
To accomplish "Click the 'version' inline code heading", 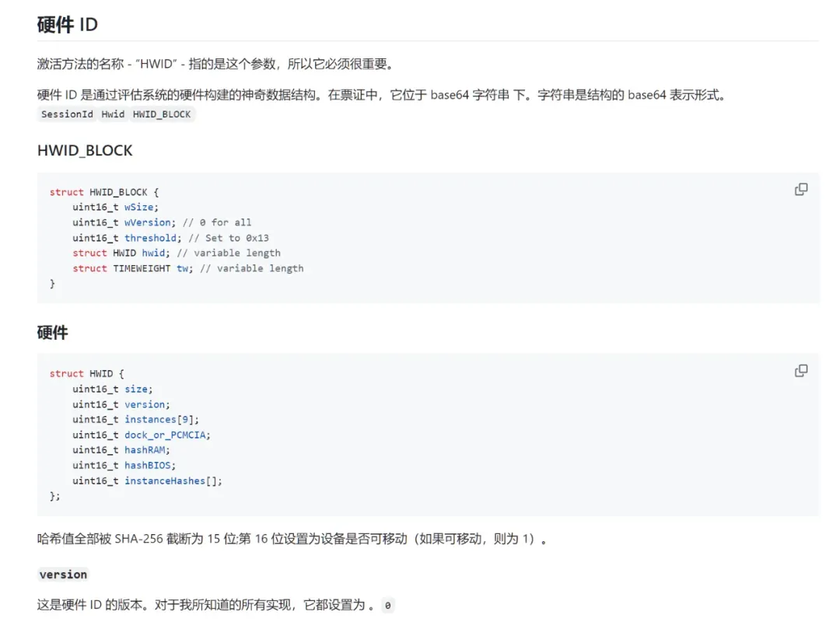I will click(x=63, y=575).
